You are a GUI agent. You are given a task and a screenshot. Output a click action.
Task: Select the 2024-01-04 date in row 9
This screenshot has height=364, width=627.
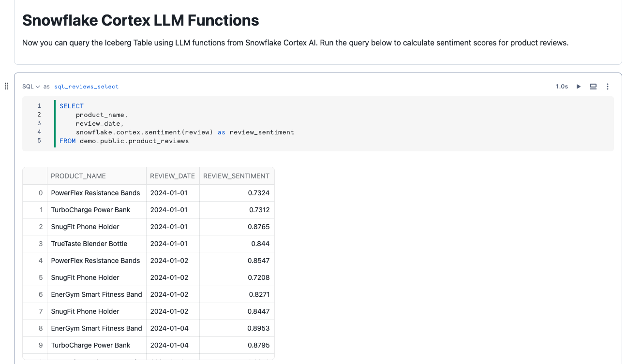pos(168,345)
